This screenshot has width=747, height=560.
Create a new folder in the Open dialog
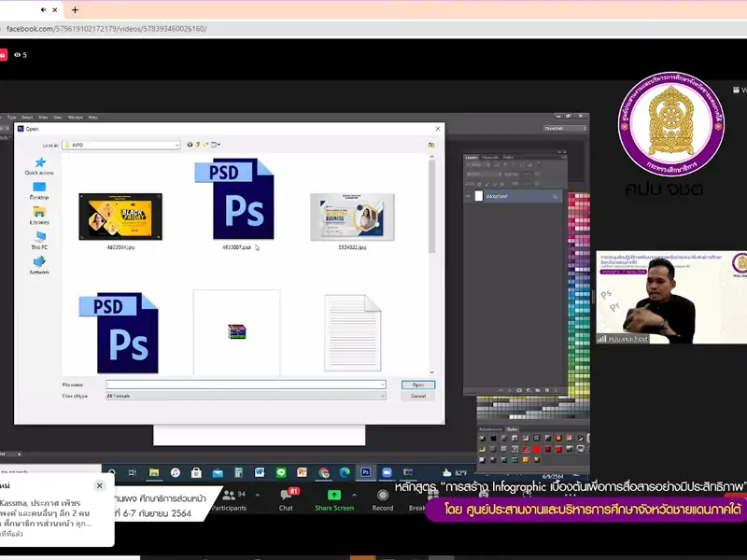point(205,145)
